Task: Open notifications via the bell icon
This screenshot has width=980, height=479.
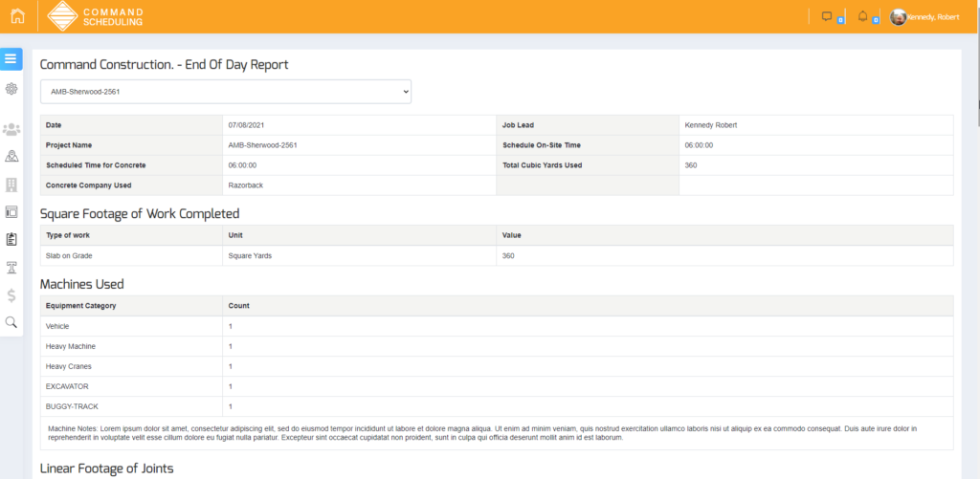Action: pos(863,16)
